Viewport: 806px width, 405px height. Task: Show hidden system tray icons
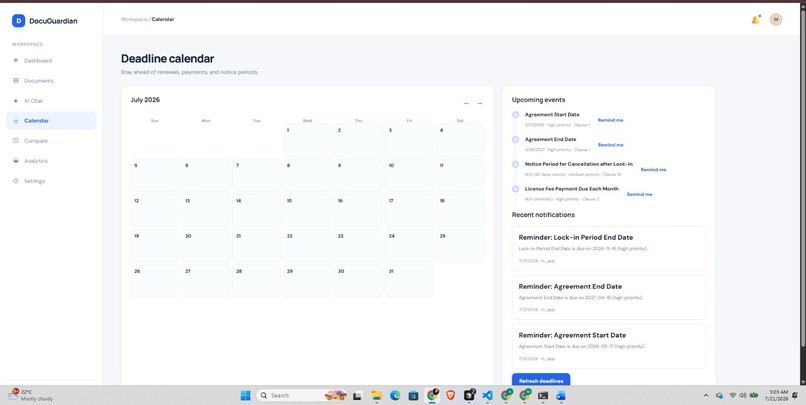706,395
